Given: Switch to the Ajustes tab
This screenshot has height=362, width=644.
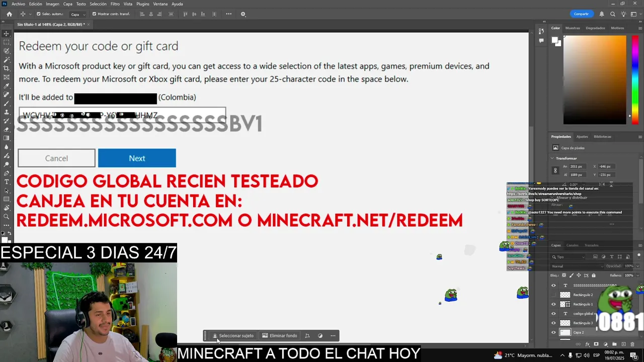Looking at the screenshot, I should pyautogui.click(x=582, y=137).
